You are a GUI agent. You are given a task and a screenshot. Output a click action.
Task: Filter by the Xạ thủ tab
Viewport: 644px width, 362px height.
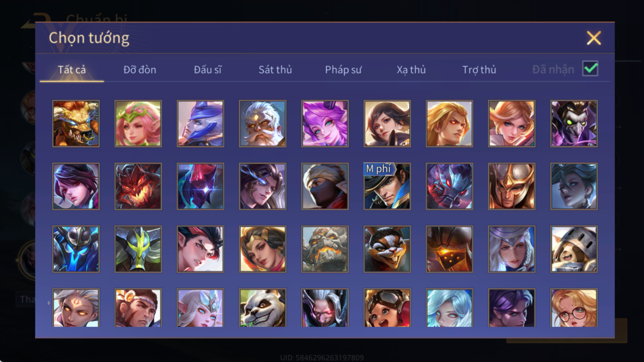click(x=411, y=70)
